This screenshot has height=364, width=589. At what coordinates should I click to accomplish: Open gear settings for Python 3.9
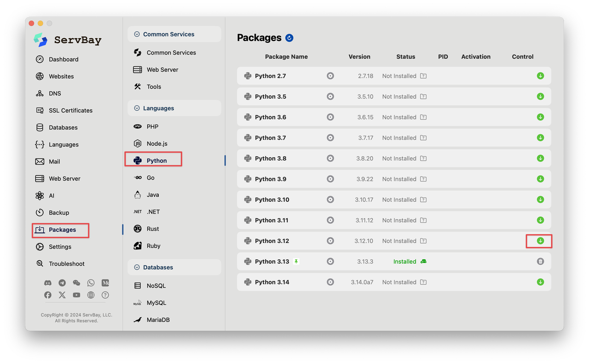tap(330, 179)
